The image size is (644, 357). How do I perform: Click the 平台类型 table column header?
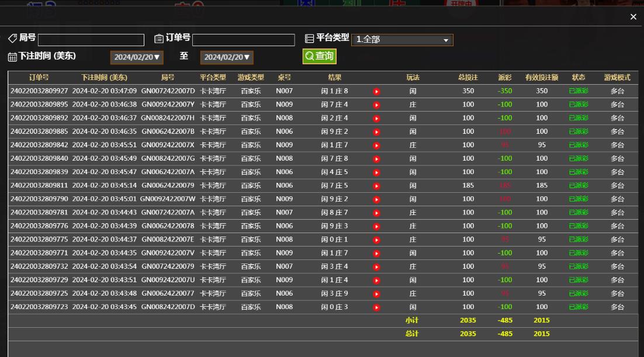pyautogui.click(x=213, y=78)
